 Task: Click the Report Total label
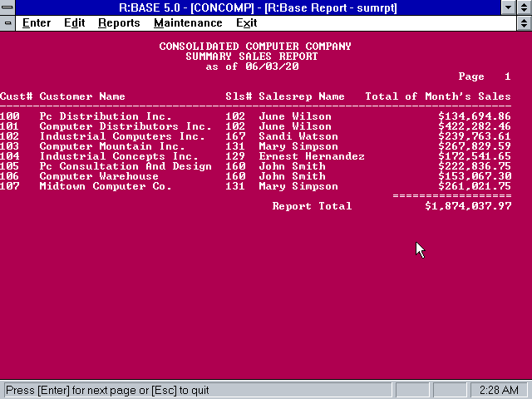[312, 206]
